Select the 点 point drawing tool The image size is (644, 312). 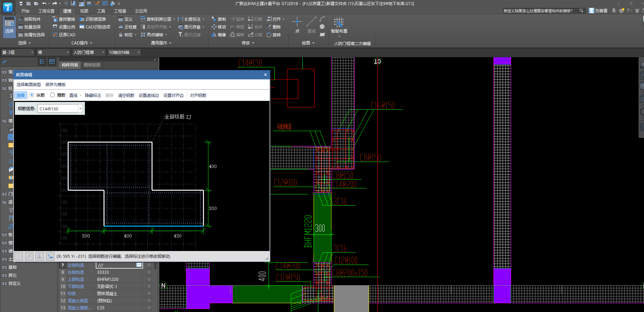[x=297, y=25]
